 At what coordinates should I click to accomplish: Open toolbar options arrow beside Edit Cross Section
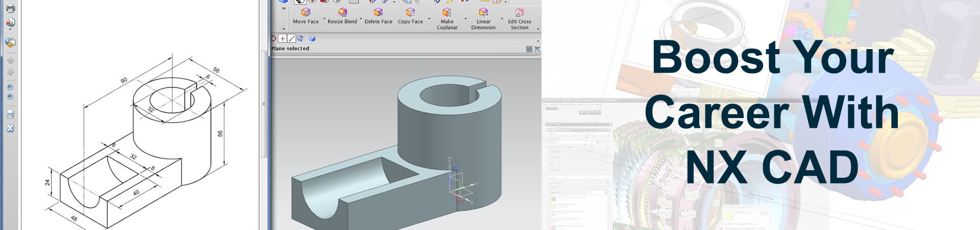[538, 29]
